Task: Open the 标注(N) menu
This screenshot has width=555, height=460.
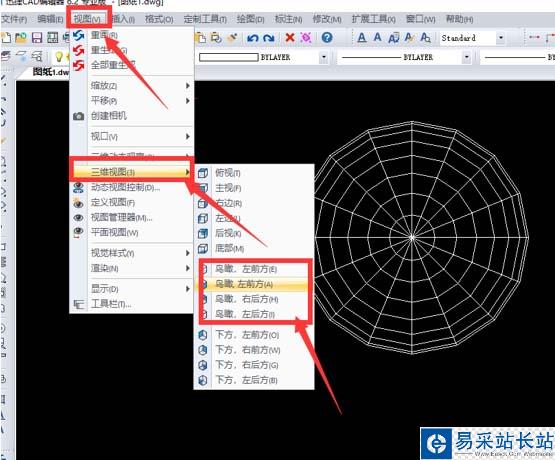Action: tap(288, 19)
